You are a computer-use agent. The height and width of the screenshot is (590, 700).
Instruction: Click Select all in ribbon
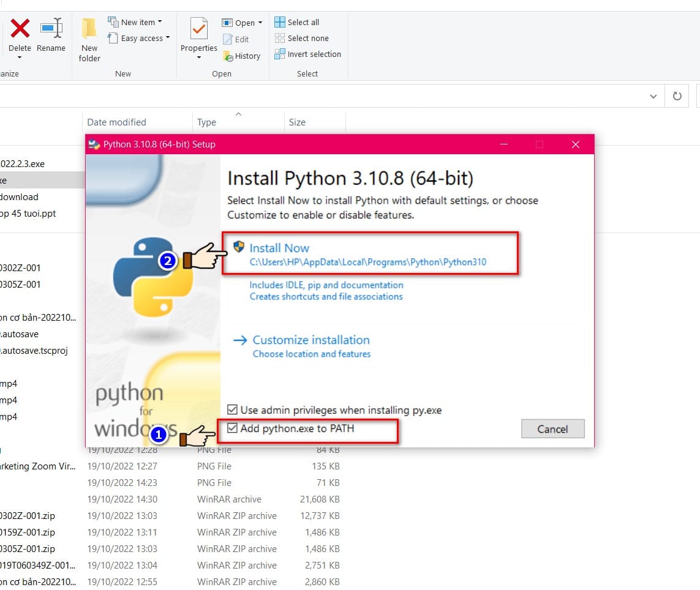297,22
